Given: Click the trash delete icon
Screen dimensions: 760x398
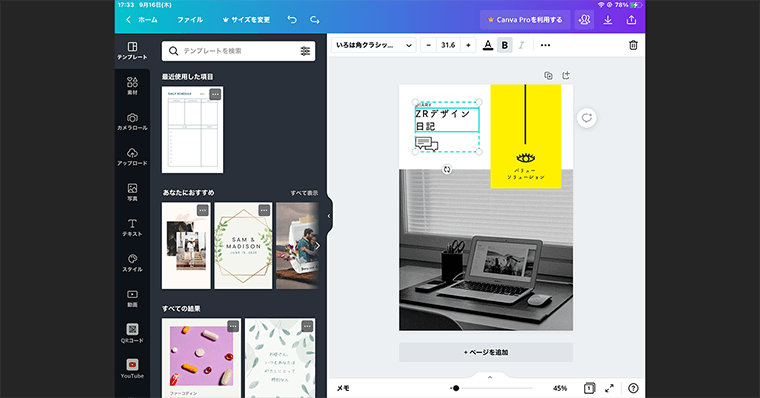Looking at the screenshot, I should click(x=633, y=45).
